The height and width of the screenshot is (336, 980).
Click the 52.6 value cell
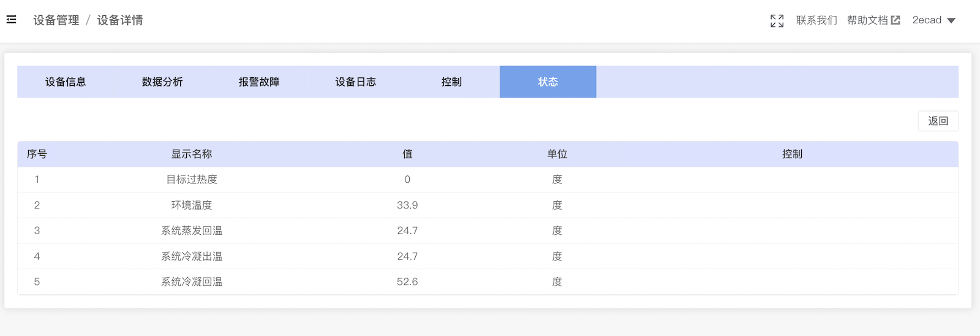point(407,282)
